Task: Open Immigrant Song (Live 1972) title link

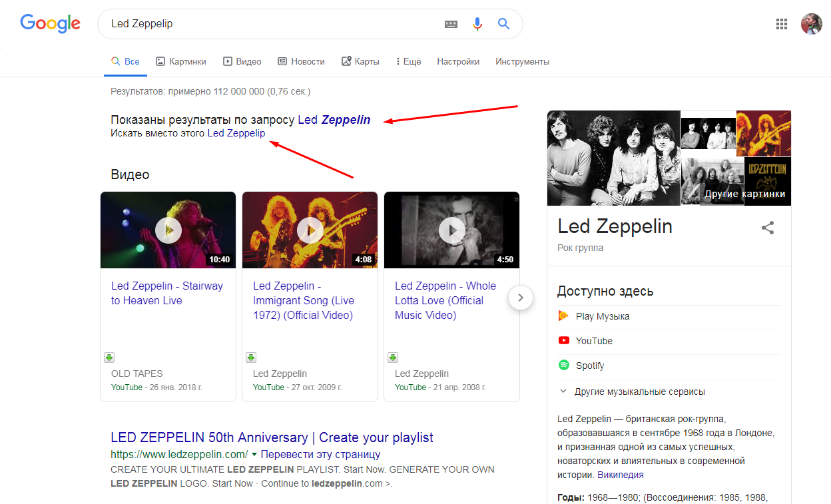Action: [x=304, y=300]
